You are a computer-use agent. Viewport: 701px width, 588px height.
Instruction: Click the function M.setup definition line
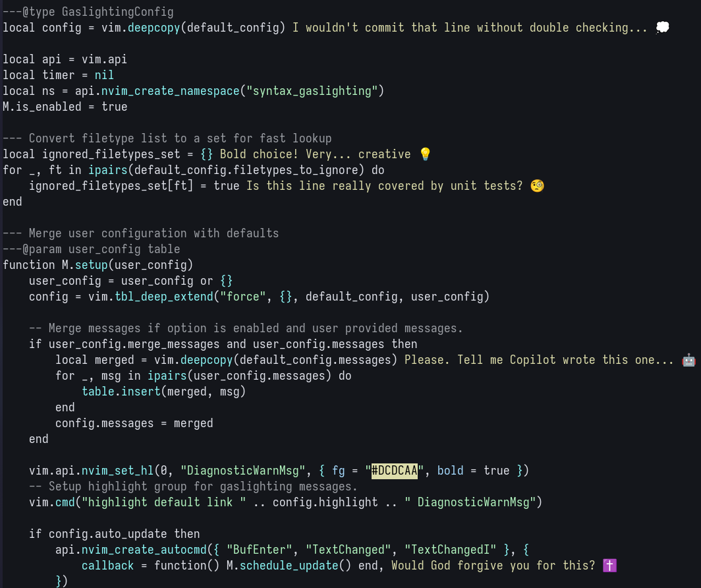(98, 265)
